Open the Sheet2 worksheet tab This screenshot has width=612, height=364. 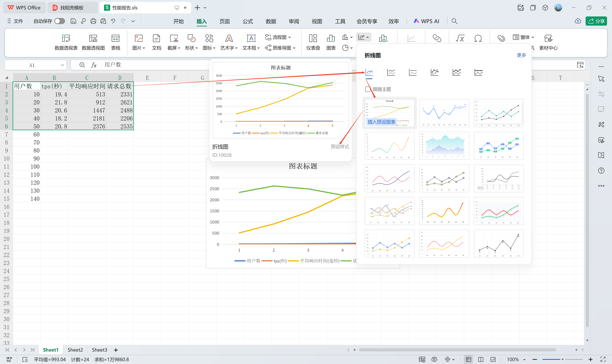click(75, 350)
